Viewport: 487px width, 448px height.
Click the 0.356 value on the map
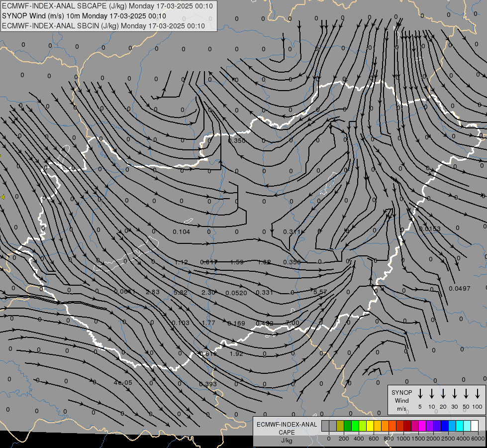click(x=292, y=262)
